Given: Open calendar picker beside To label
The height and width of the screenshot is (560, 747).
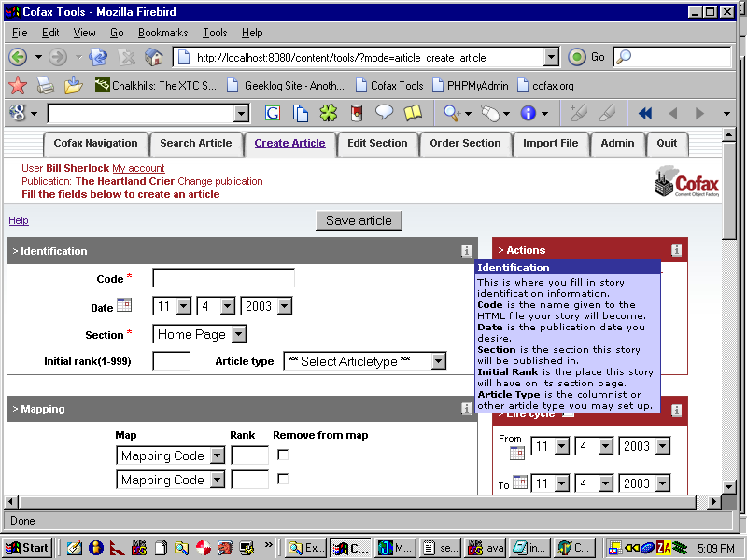Looking at the screenshot, I should [520, 483].
